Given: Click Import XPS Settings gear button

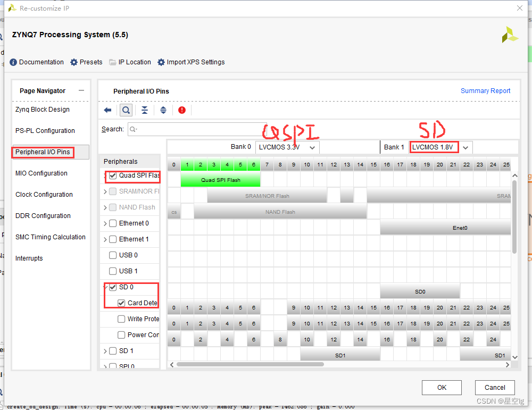Looking at the screenshot, I should coord(191,62).
